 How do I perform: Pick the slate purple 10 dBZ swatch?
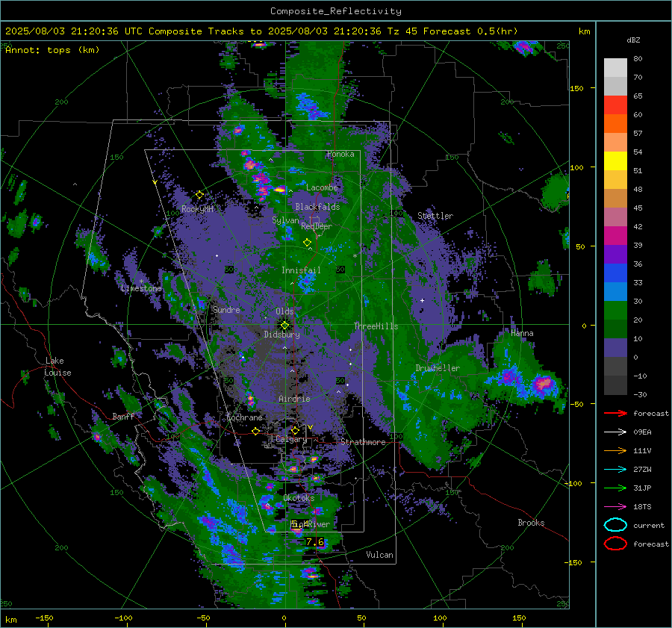(615, 347)
